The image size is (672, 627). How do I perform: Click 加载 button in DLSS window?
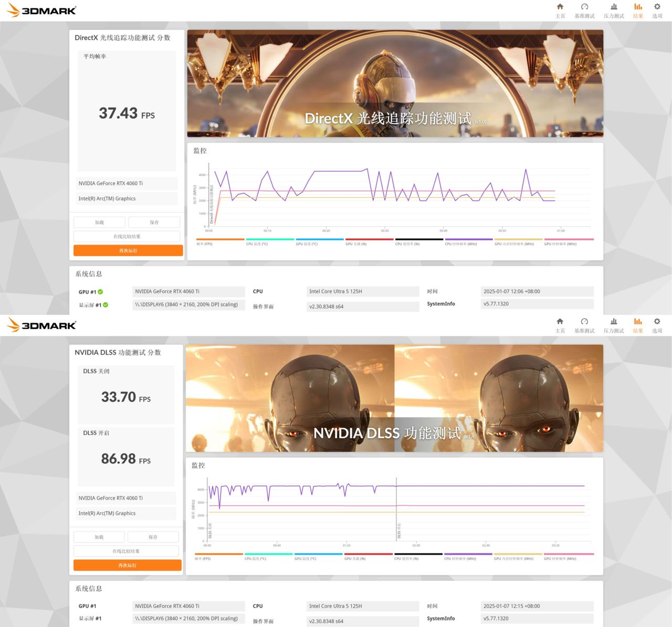pyautogui.click(x=99, y=537)
